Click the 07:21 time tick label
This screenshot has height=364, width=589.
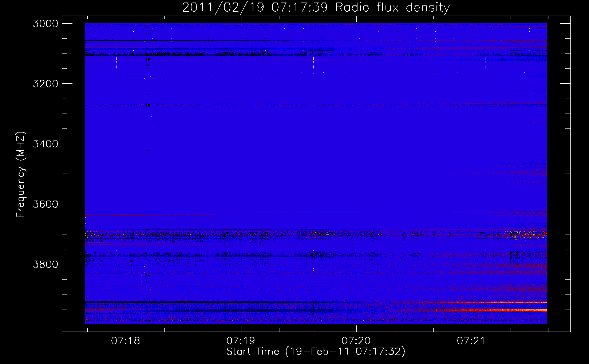pyautogui.click(x=471, y=341)
